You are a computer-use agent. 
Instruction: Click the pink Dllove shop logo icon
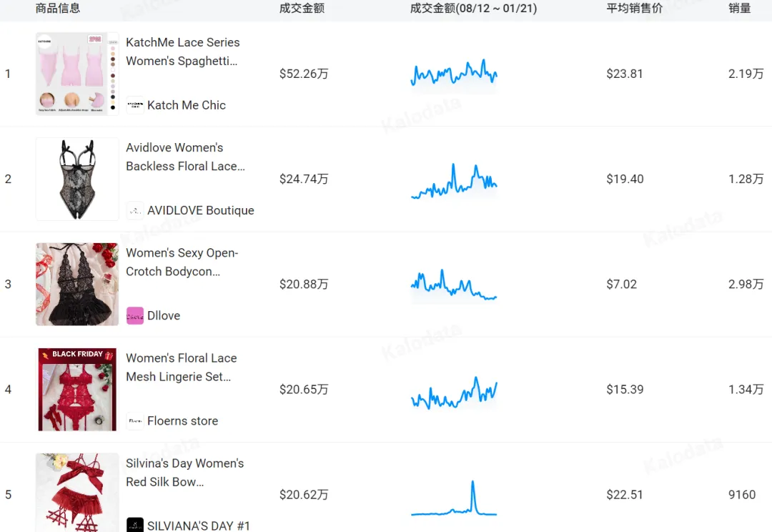[x=135, y=315]
